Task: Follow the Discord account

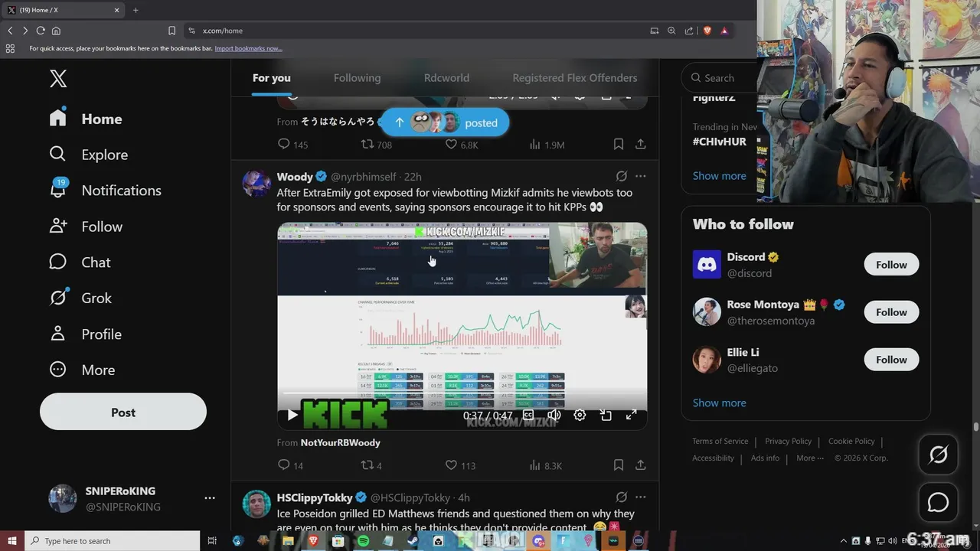Action: (891, 265)
